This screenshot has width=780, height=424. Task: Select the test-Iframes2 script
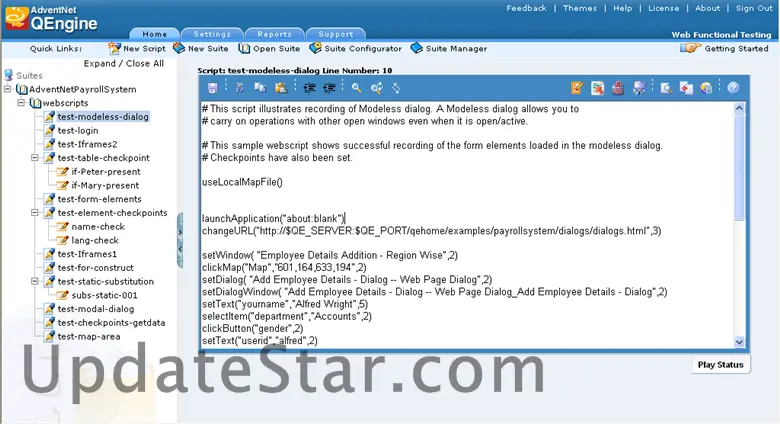coord(88,144)
